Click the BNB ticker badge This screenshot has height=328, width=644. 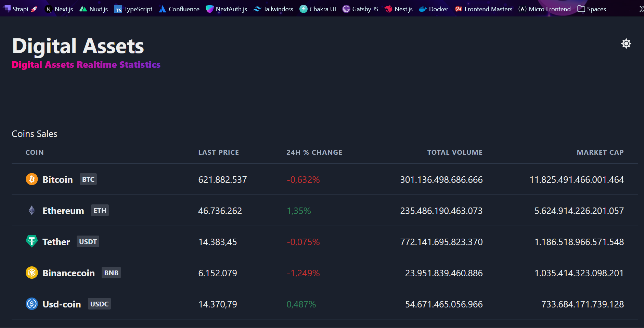click(111, 273)
